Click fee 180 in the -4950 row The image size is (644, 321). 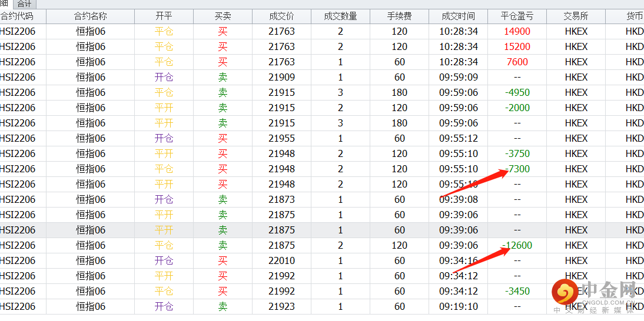pyautogui.click(x=399, y=93)
